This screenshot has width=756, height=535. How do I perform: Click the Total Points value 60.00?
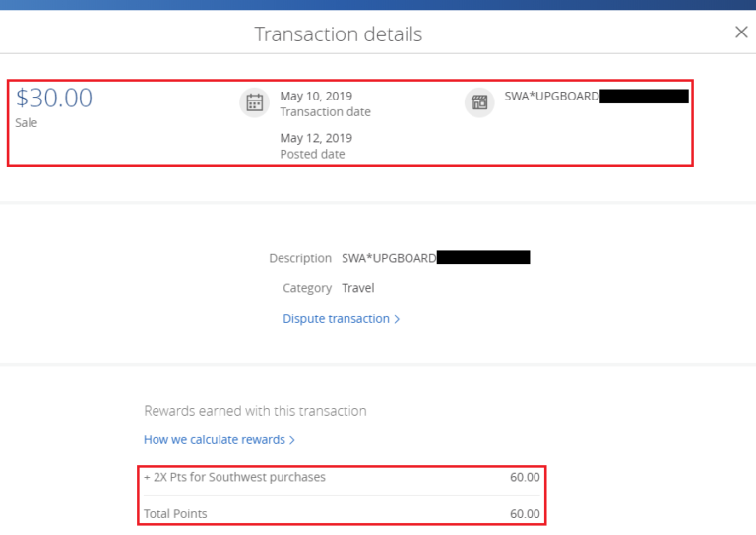pyautogui.click(x=525, y=513)
